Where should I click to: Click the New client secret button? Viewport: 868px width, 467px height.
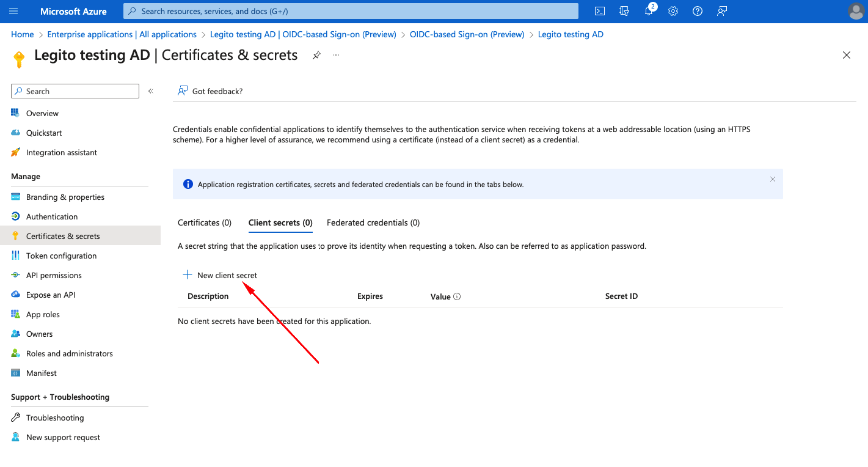(x=220, y=275)
